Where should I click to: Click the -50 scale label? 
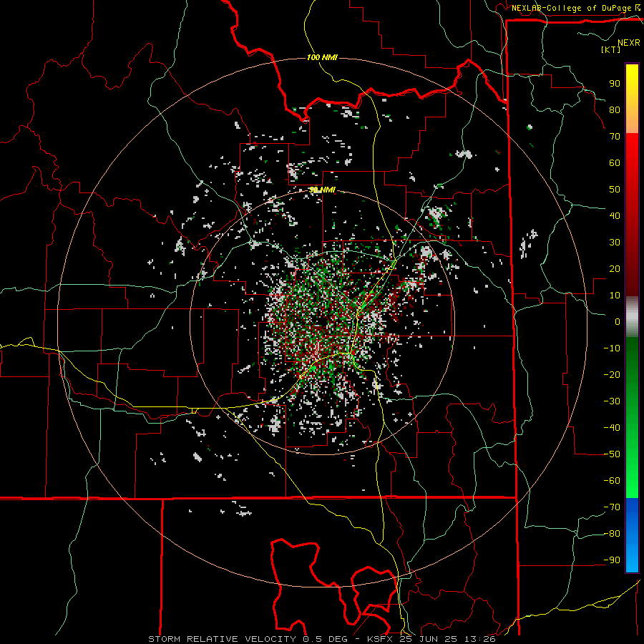pos(612,454)
